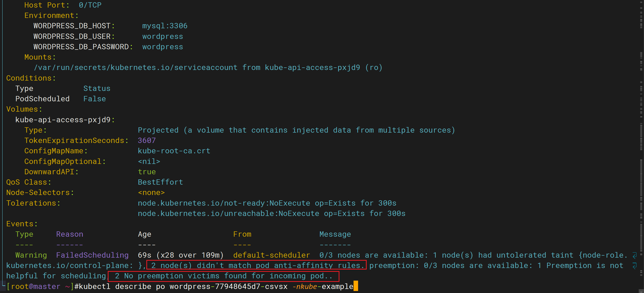Click the Message column header in Events
The width and height of the screenshot is (644, 293).
point(335,234)
